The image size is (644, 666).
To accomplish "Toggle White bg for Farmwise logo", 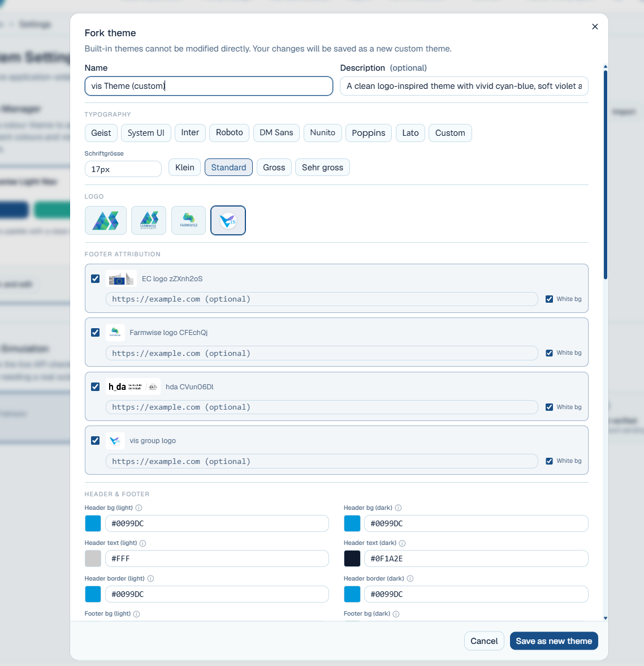I will pos(550,353).
